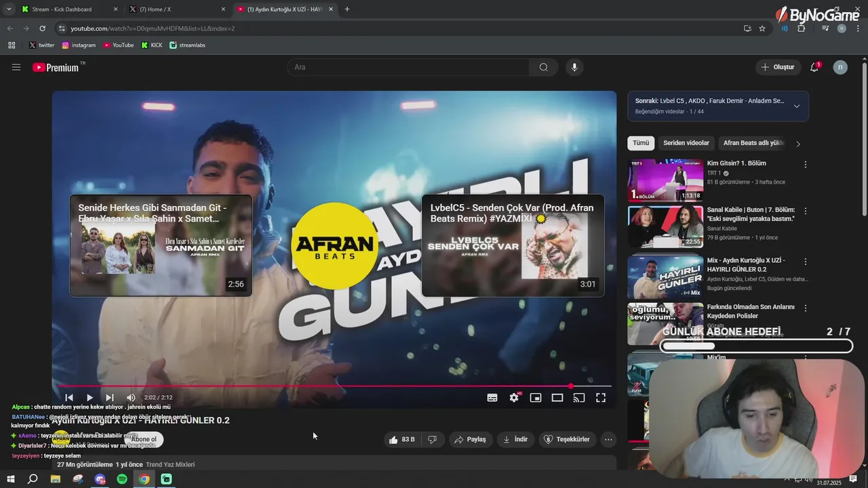
Task: Open the Sanal Kabile Buton thumbnail
Action: 665,227
